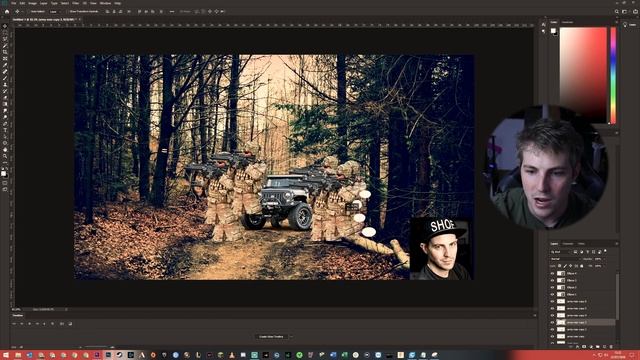Select the Hand tool
640x360 pixels.
tap(5, 149)
